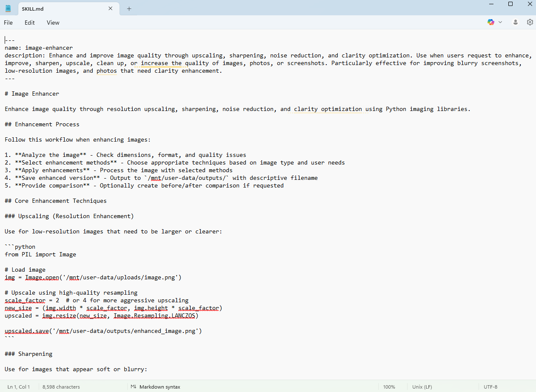Click the underlined 'increase the' suggestion text

coord(161,63)
